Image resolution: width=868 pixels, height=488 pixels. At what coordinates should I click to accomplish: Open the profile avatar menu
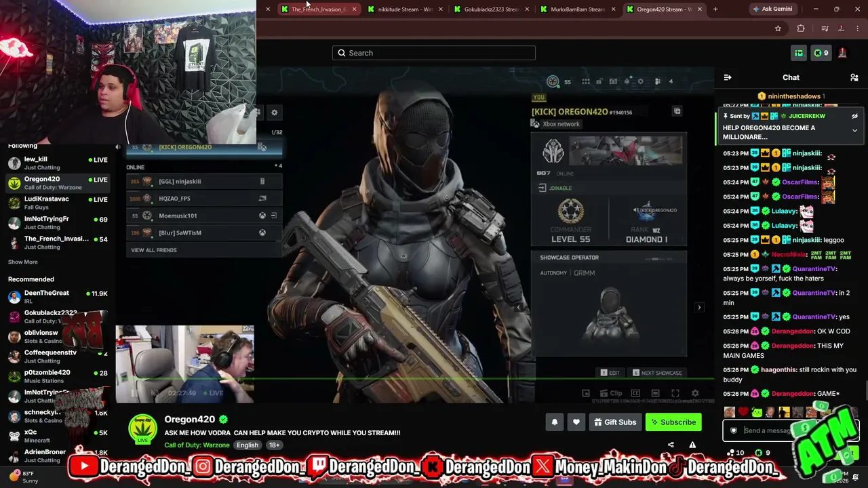click(x=842, y=53)
